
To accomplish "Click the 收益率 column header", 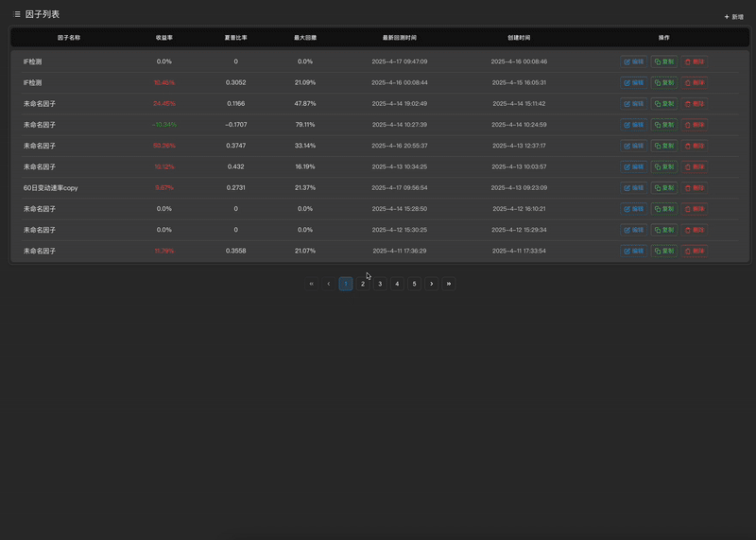I will point(163,38).
